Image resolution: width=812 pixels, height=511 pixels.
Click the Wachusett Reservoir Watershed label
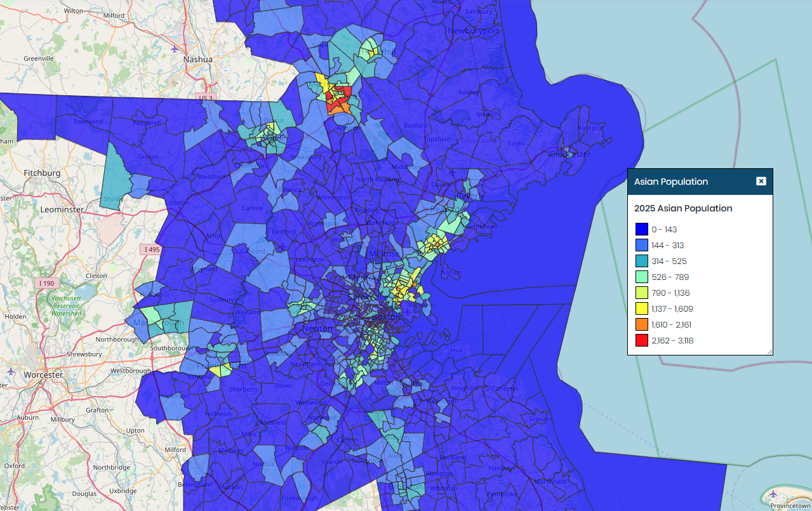click(x=67, y=305)
